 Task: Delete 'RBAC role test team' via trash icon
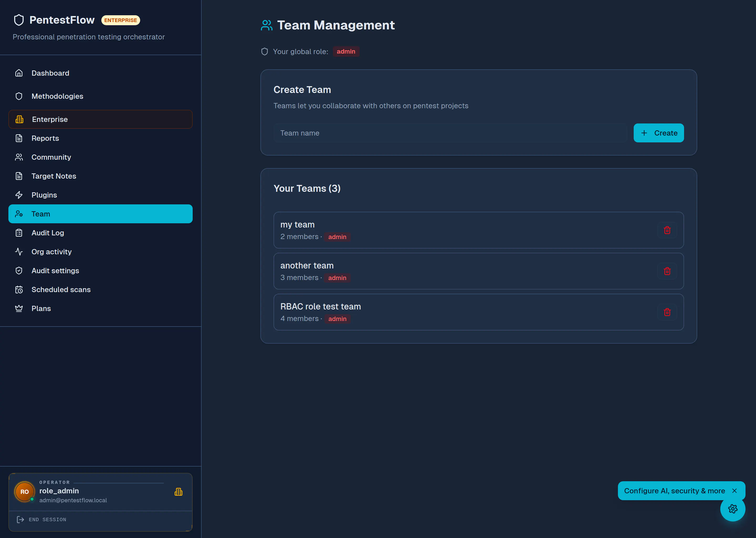[667, 312]
